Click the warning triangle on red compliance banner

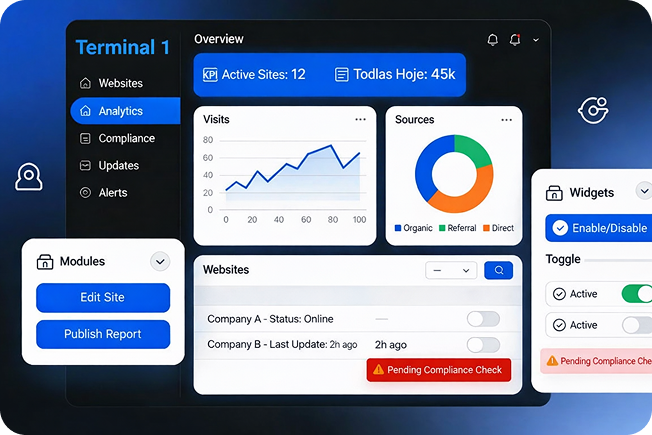(x=378, y=370)
